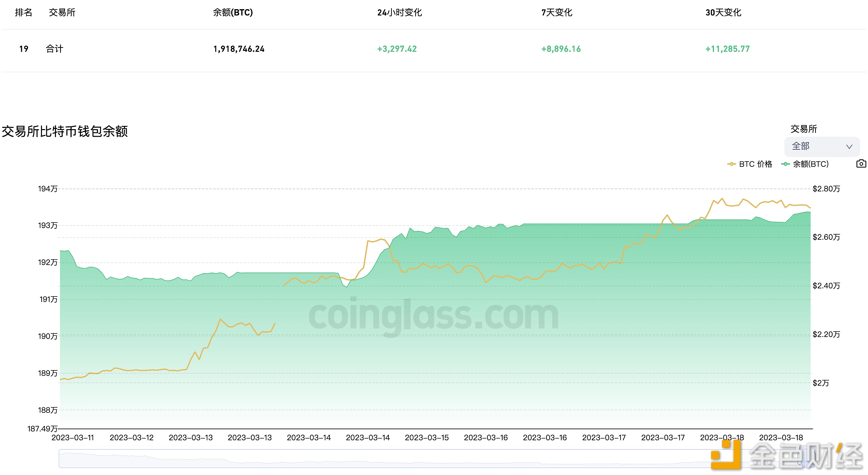Click the 合计 row label
The image size is (868, 475).
(x=54, y=49)
